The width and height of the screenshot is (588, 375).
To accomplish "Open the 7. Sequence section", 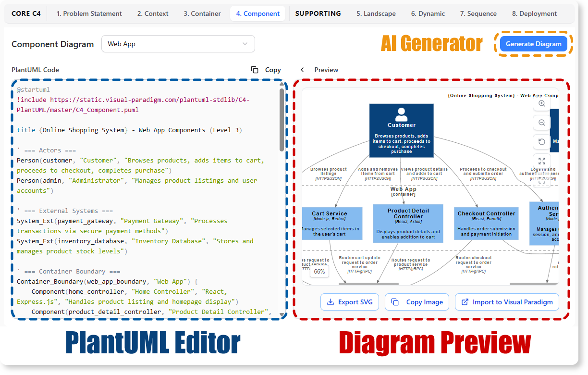I will pyautogui.click(x=478, y=13).
